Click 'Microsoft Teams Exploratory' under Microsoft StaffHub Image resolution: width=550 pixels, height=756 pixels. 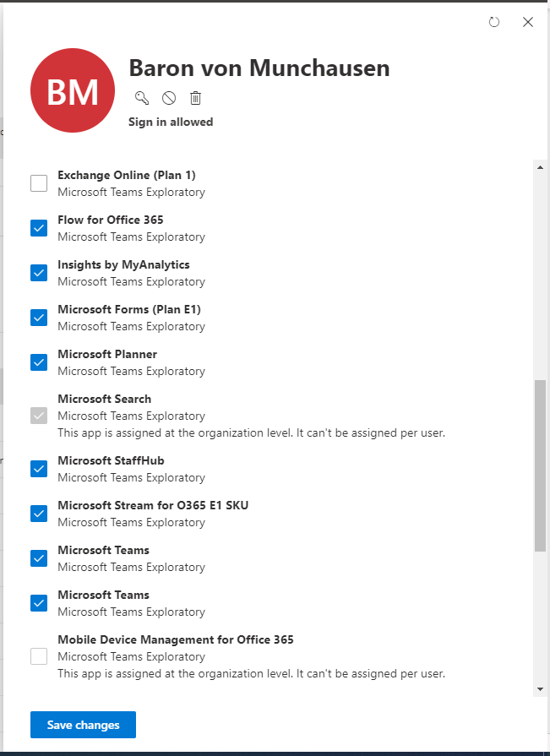[132, 478]
